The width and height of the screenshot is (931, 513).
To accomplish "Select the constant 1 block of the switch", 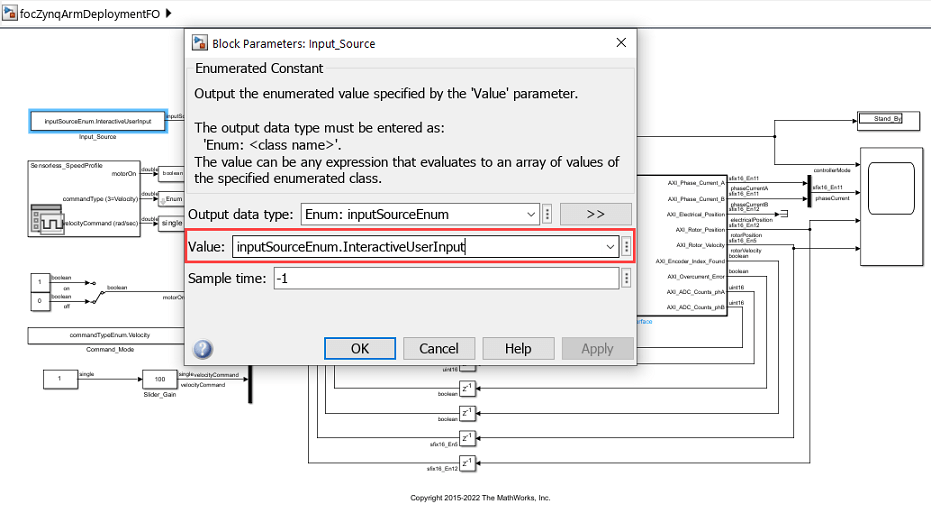I will (40, 282).
